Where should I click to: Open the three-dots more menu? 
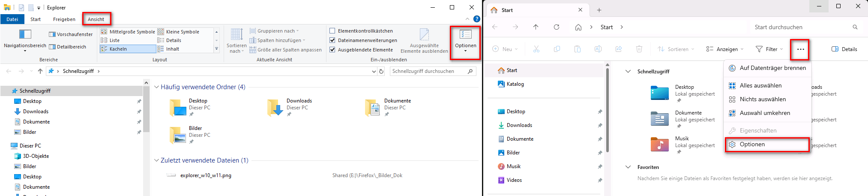click(800, 49)
